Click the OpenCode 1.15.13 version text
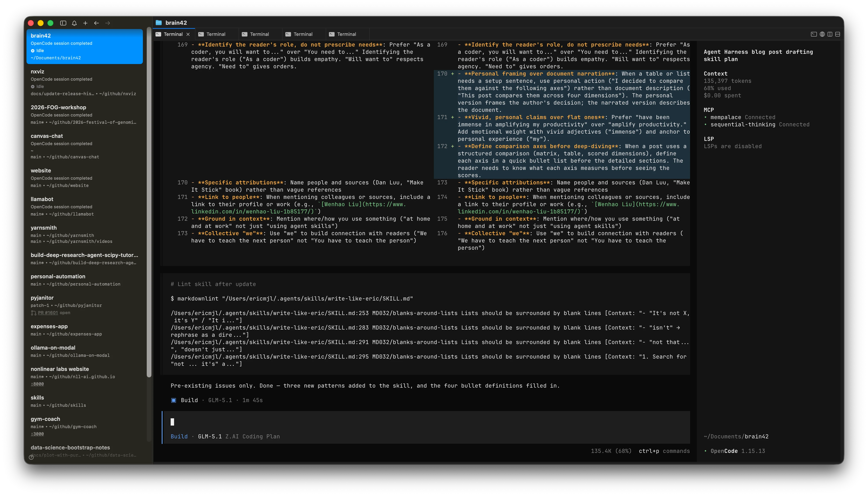Viewport: 868px width, 496px height. point(738,451)
